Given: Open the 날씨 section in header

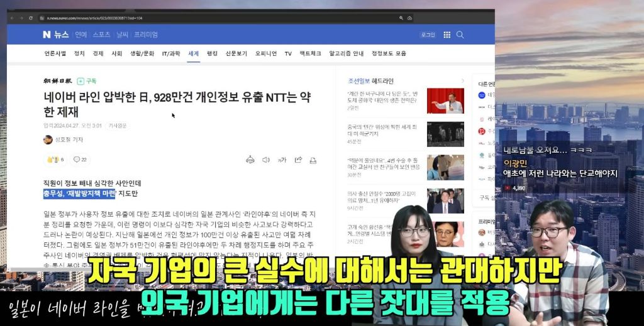Looking at the screenshot, I should (x=123, y=35).
